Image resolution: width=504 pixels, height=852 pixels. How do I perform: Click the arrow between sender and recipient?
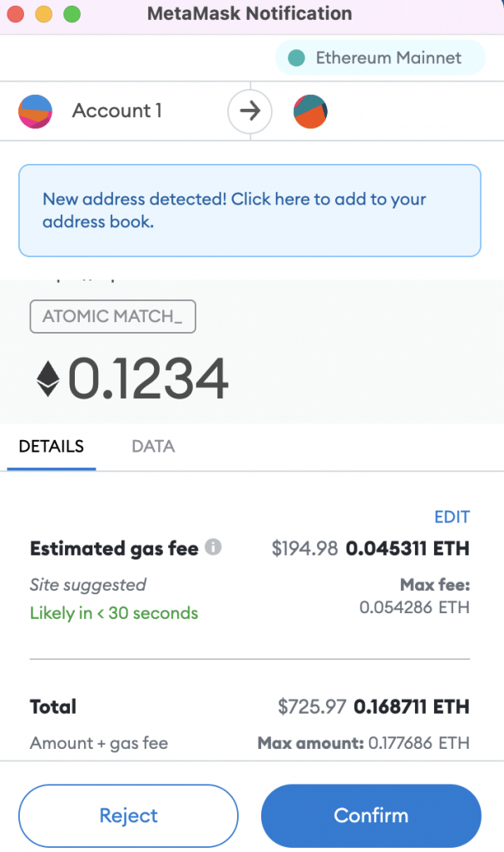click(250, 111)
